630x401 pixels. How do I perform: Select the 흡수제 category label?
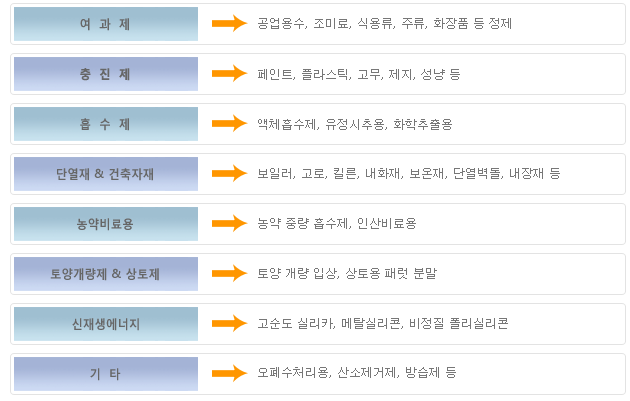point(106,124)
